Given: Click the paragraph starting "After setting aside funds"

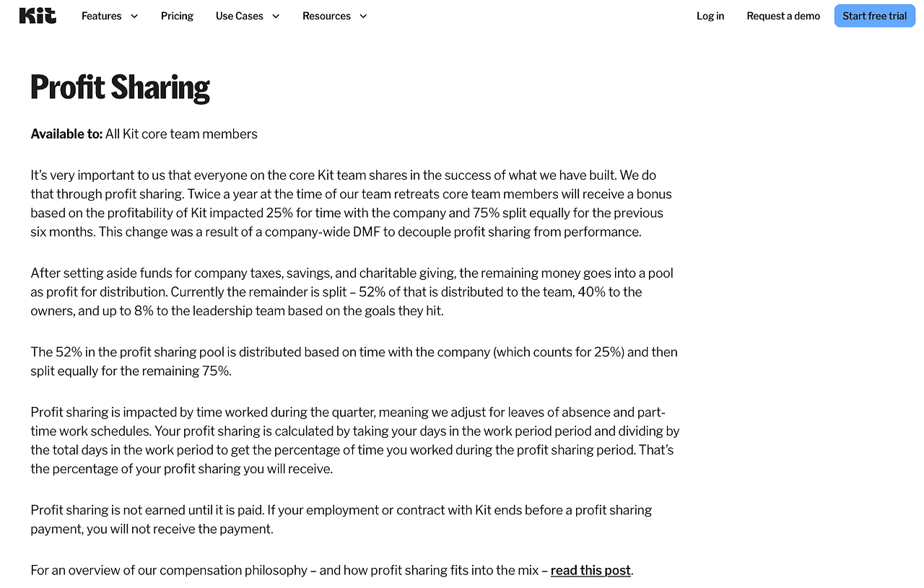Looking at the screenshot, I should click(352, 292).
